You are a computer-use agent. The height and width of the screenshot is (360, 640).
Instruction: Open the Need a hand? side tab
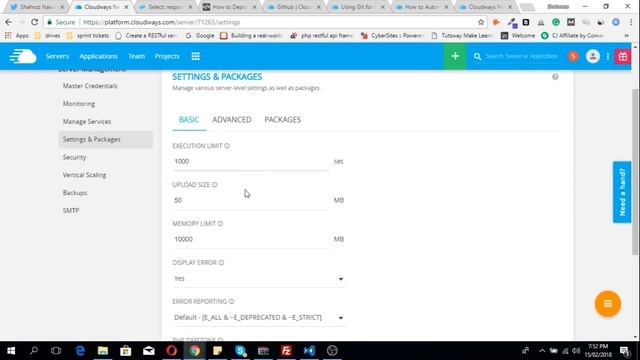622,192
